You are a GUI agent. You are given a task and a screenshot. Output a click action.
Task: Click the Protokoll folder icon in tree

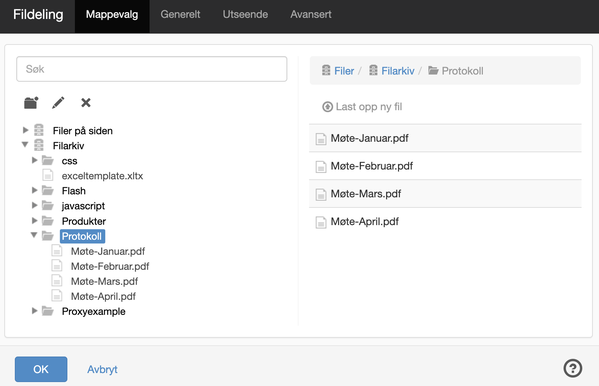pos(48,236)
